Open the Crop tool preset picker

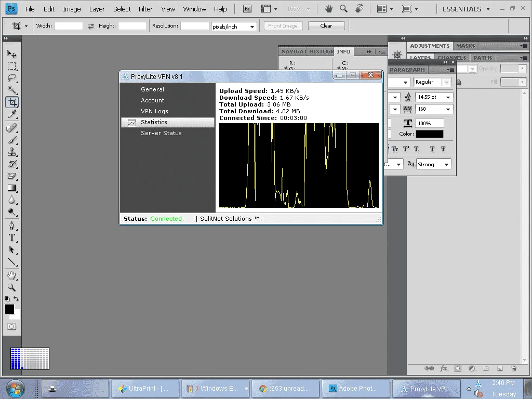coord(26,26)
